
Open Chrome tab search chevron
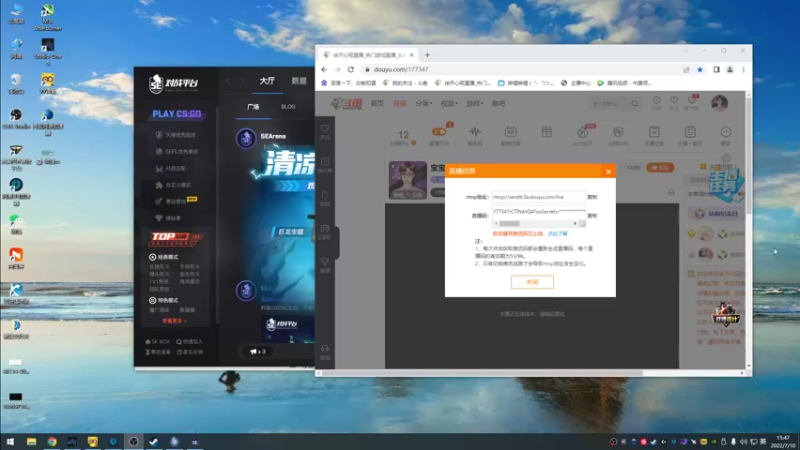tap(685, 51)
